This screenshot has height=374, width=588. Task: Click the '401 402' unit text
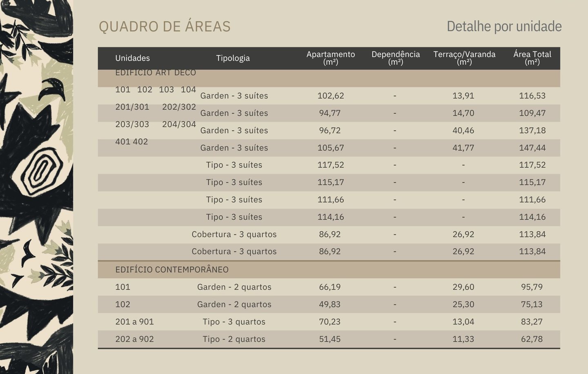[x=131, y=142]
